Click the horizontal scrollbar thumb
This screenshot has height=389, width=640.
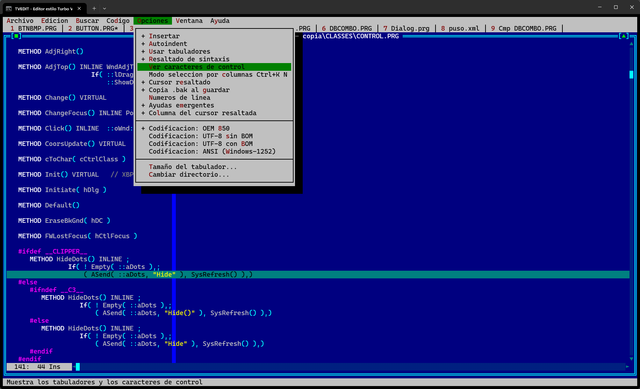point(78,367)
